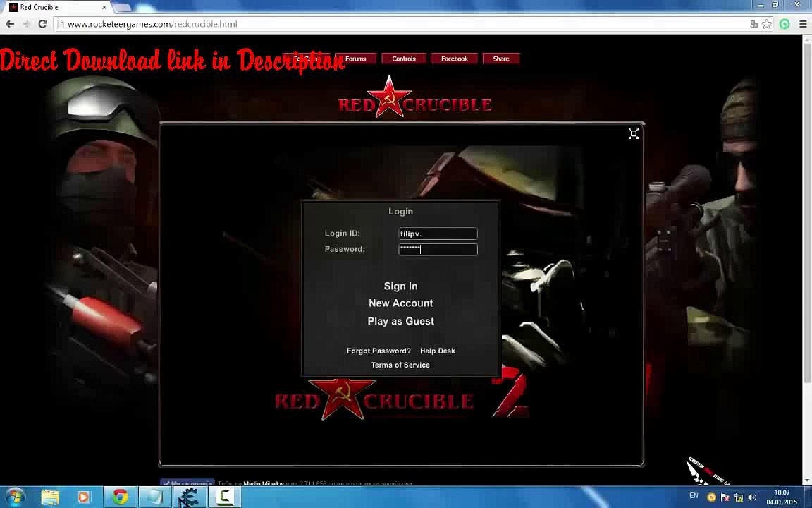Click New Account
The width and height of the screenshot is (812, 508).
(x=401, y=303)
